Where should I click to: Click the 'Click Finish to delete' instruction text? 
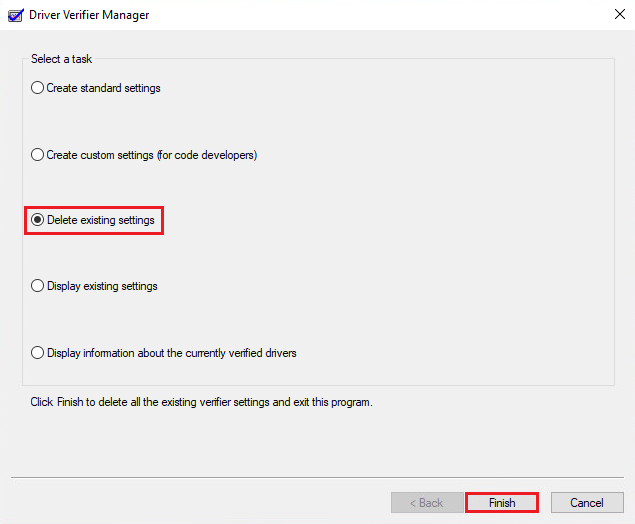[201, 402]
